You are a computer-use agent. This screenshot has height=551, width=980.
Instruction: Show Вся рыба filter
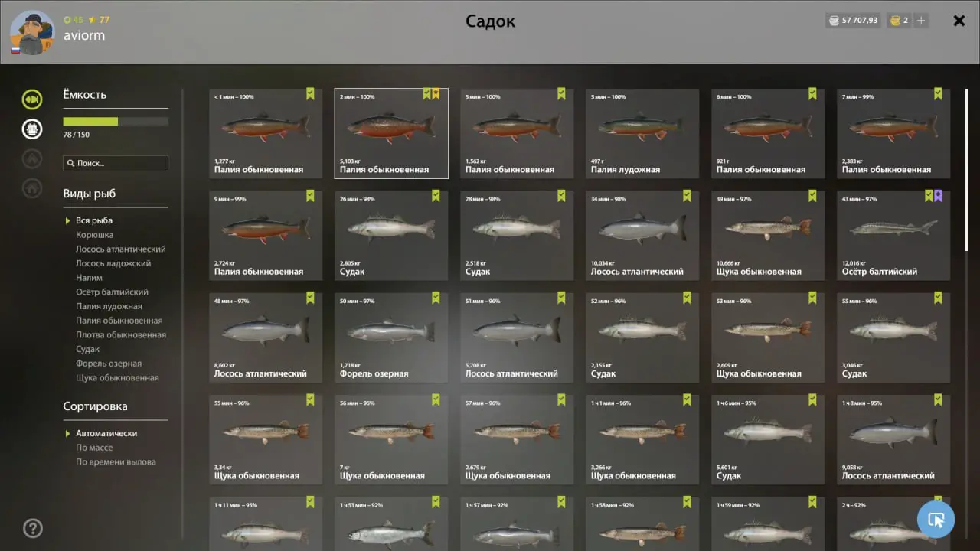click(x=94, y=220)
